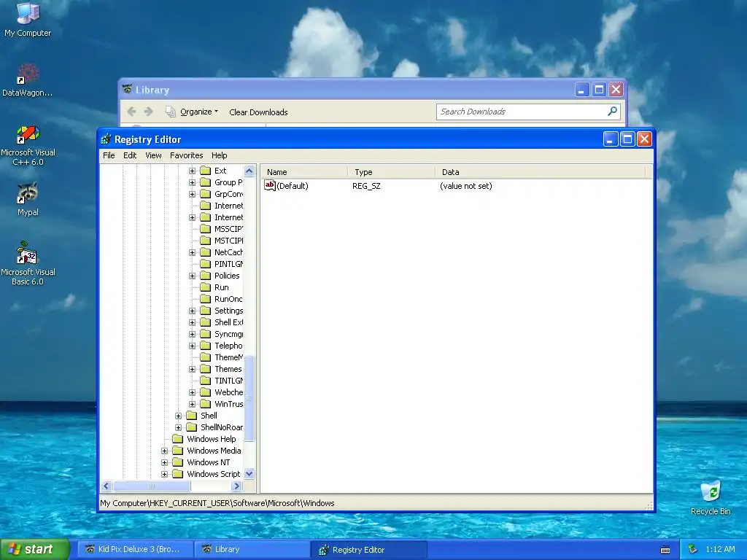This screenshot has height=560, width=747.
Task: Select the Windows Help folder icon
Action: click(178, 439)
